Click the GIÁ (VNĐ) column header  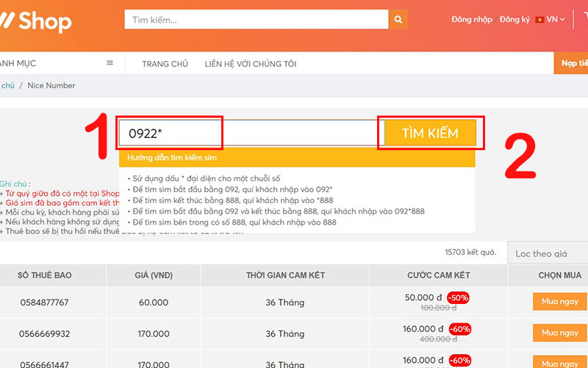[154, 275]
